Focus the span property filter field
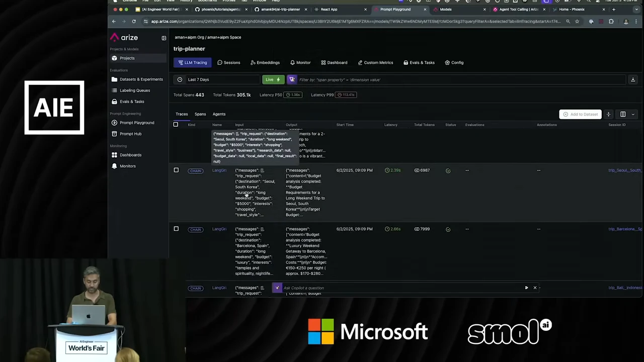The image size is (644, 362). tap(460, 79)
